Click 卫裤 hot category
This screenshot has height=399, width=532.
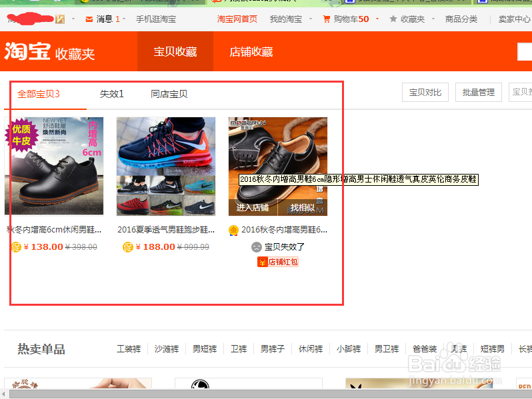pyautogui.click(x=239, y=349)
